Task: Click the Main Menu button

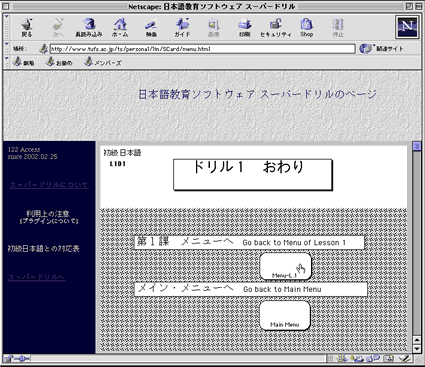Action: [285, 315]
